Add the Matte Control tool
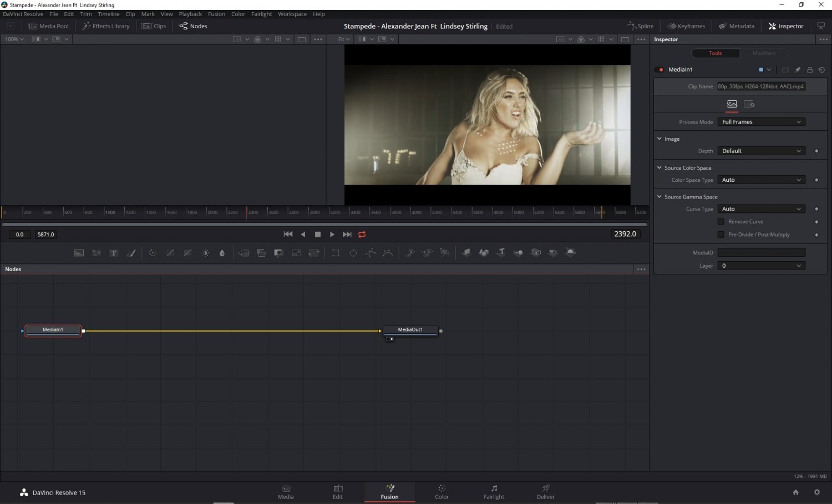 click(x=279, y=253)
